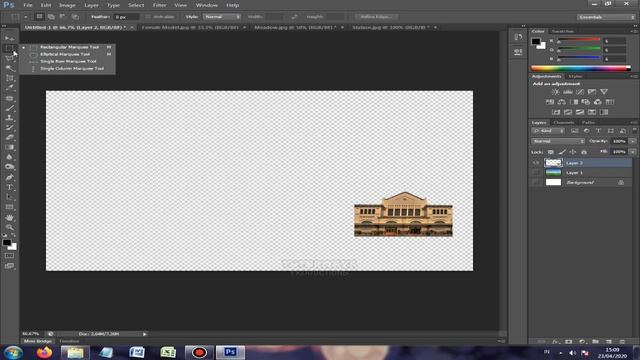Image resolution: width=640 pixels, height=360 pixels.
Task: Choose Elliptical Marquee Tool from flyout
Action: coord(65,54)
